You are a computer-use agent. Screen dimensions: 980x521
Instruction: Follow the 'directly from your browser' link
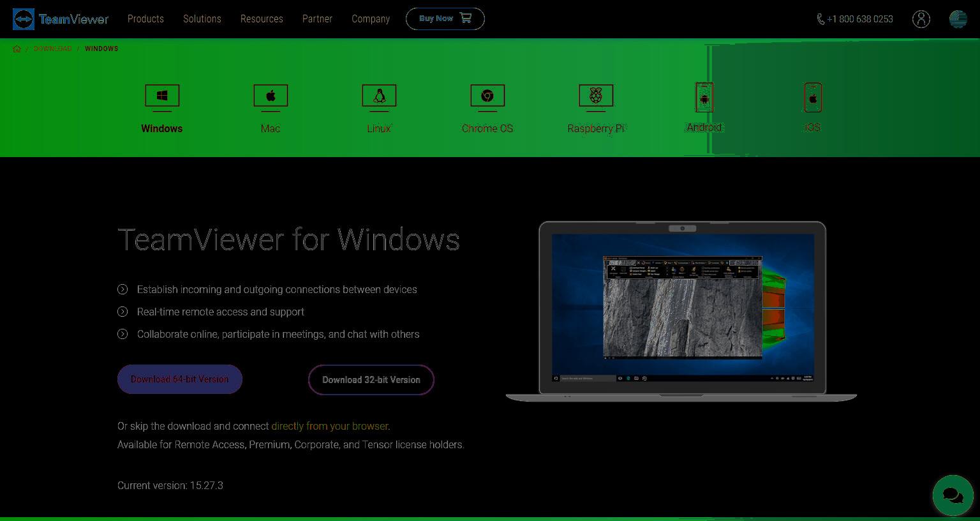330,426
